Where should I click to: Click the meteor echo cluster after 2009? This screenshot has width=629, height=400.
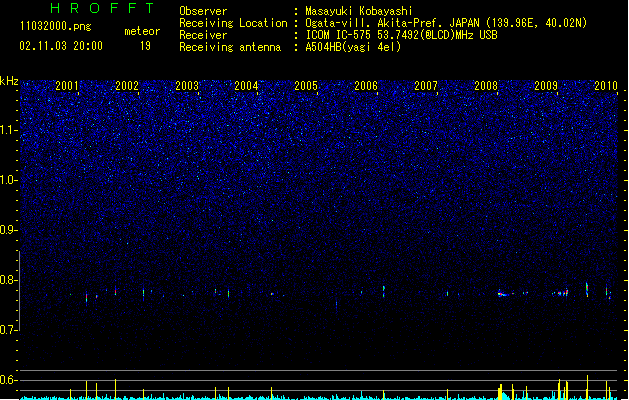click(560, 293)
